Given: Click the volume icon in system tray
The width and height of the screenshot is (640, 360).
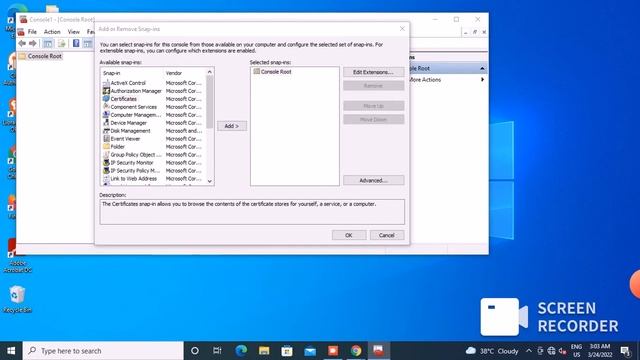Looking at the screenshot, I should [562, 351].
